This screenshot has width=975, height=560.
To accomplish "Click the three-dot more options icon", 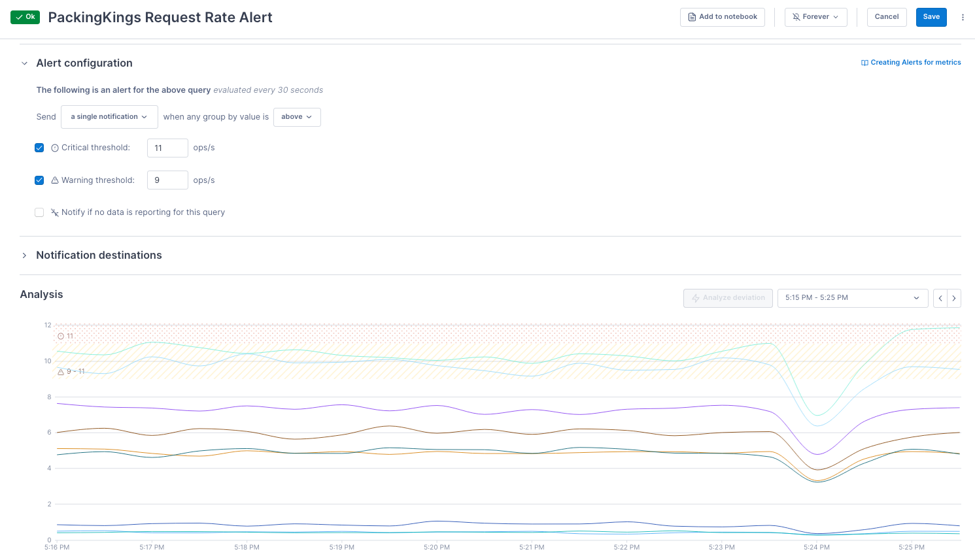I will [963, 18].
